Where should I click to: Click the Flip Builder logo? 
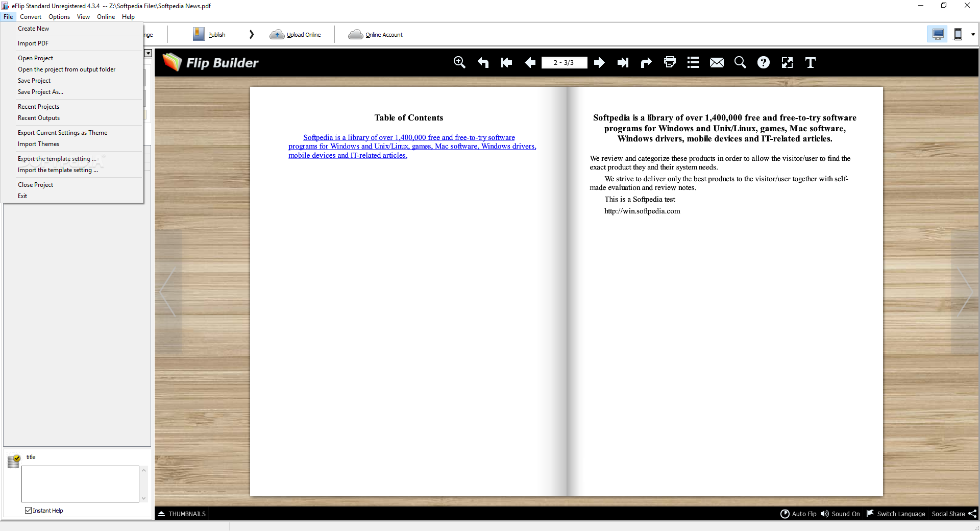point(210,62)
